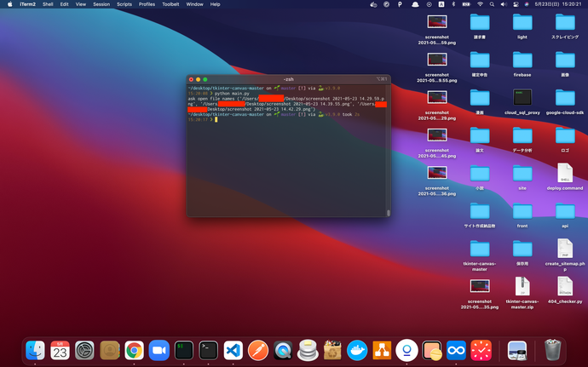The height and width of the screenshot is (367, 588).
Task: Select screenshot 2021-05....59.png on desktop
Action: click(437, 30)
